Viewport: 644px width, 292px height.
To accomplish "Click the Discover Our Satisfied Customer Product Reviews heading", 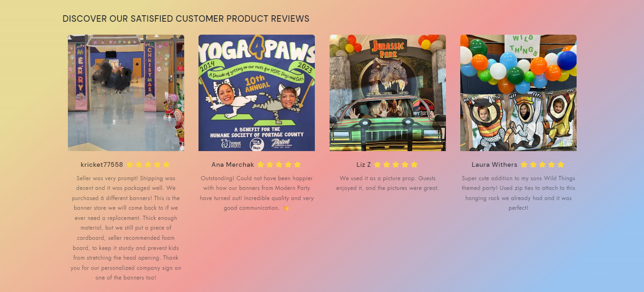I will [x=186, y=18].
